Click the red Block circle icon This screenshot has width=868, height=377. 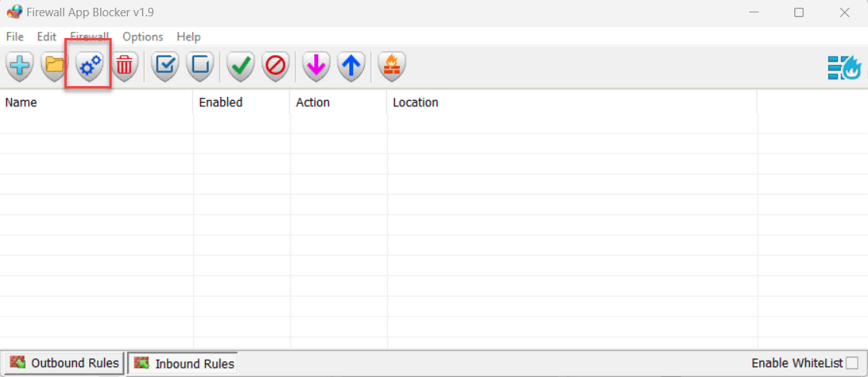coord(275,67)
